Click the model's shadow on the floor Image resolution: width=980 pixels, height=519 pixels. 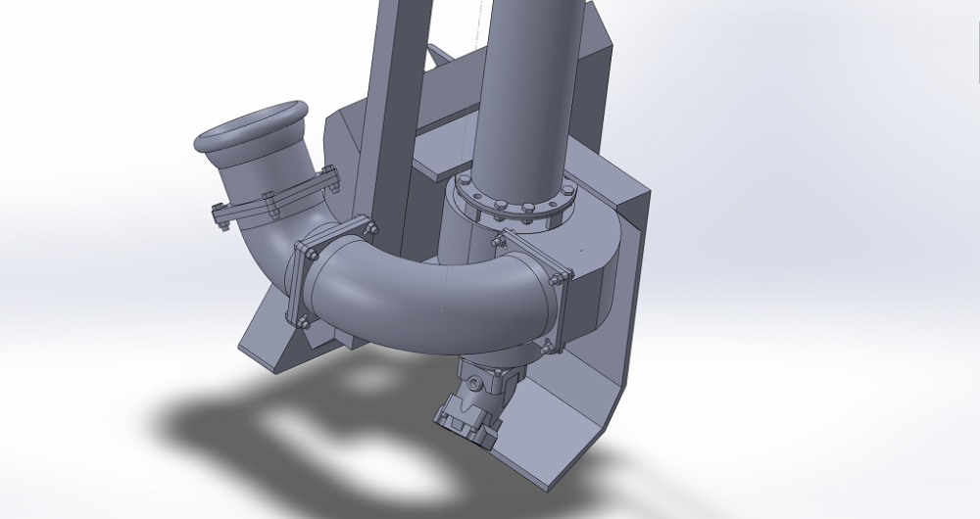(294, 421)
